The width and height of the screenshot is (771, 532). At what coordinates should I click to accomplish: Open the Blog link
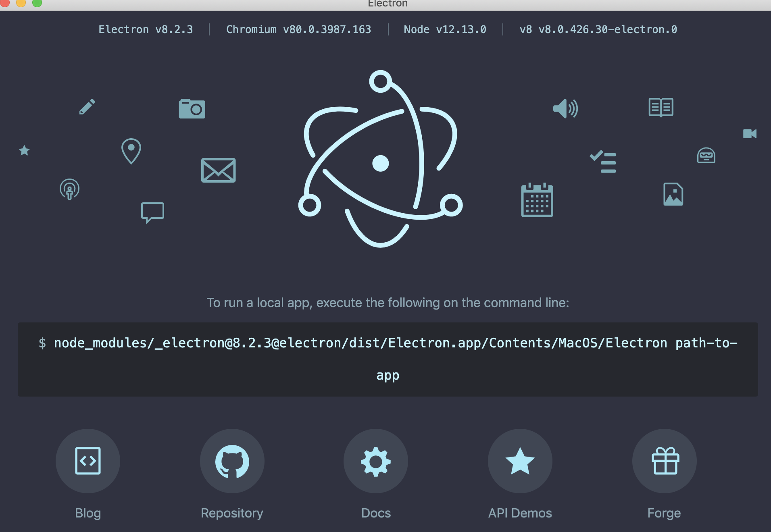[88, 513]
